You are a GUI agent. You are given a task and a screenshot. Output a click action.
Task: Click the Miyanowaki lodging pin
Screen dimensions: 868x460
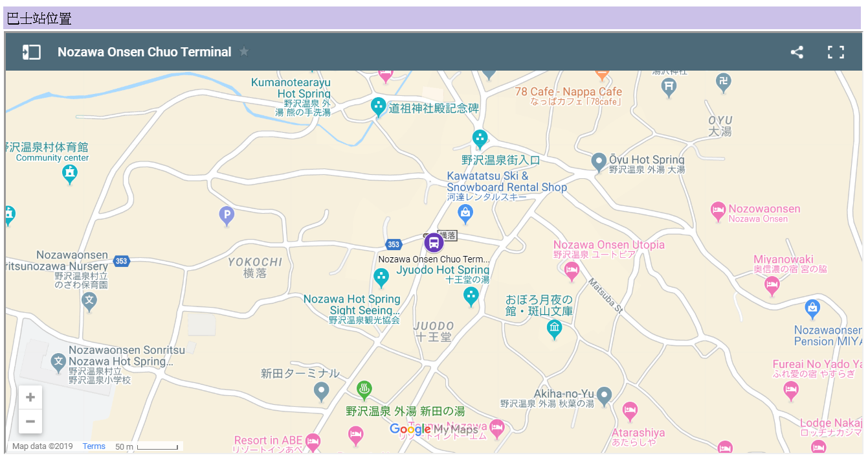coord(772,285)
